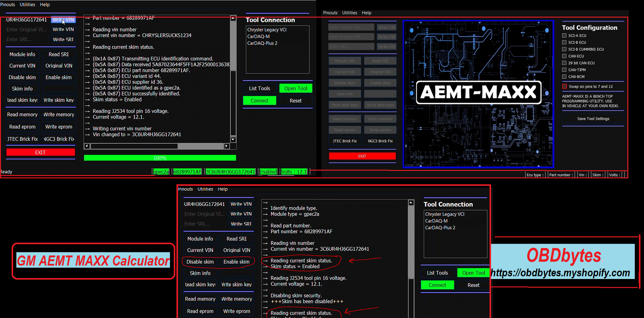Image resolution: width=644 pixels, height=318 pixels.
Task: Click the green gpec2a status bar field
Action: point(161,172)
